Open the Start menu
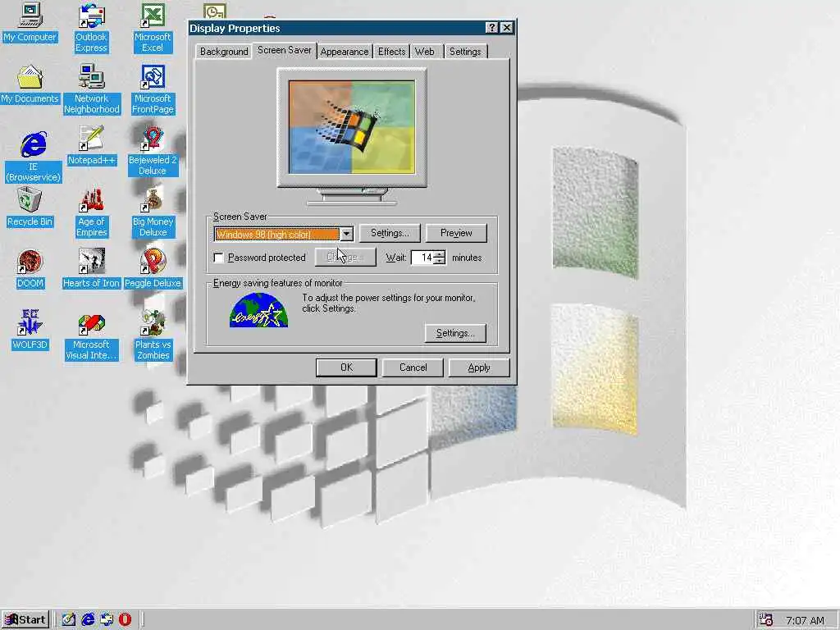 click(25, 620)
